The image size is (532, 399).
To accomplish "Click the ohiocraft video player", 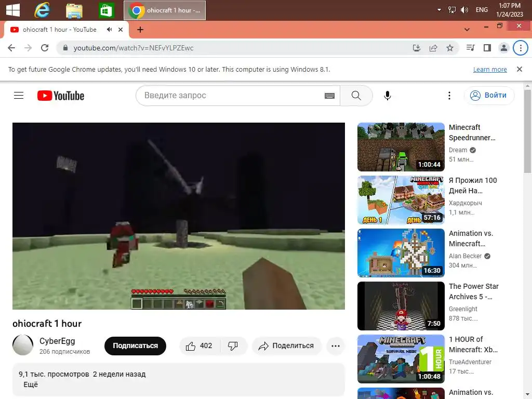I will 179,216.
